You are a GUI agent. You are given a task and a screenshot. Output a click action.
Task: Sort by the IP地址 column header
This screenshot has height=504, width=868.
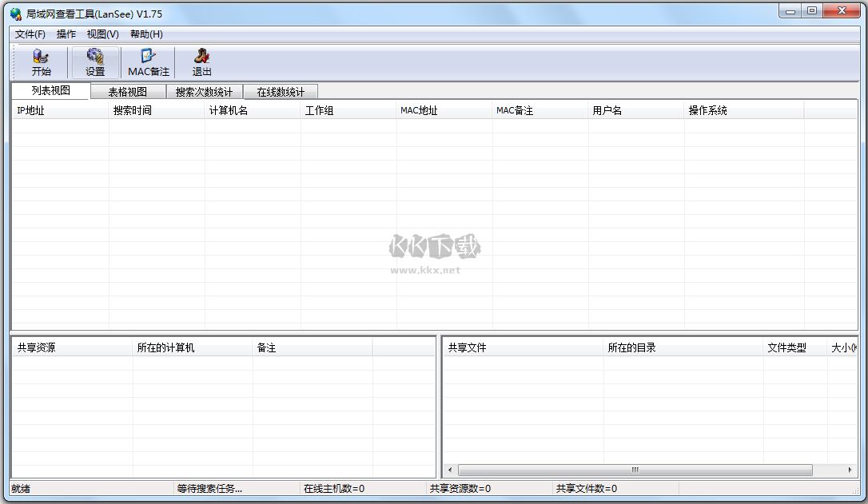(x=28, y=110)
